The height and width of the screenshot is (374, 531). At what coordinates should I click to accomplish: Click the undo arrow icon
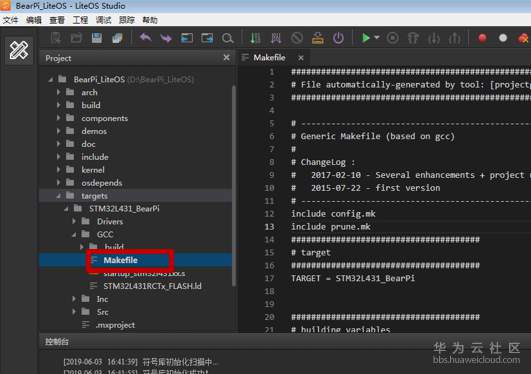146,38
